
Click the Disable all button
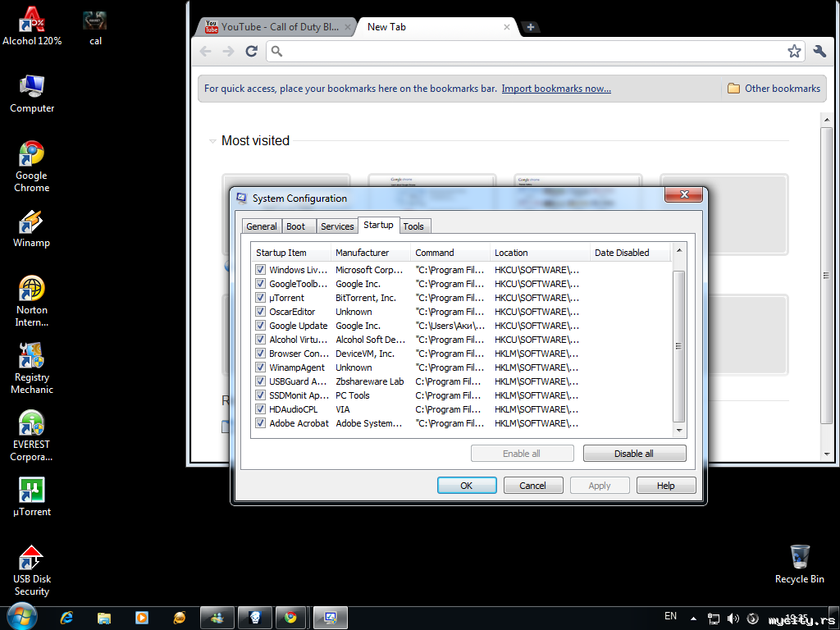tap(634, 453)
